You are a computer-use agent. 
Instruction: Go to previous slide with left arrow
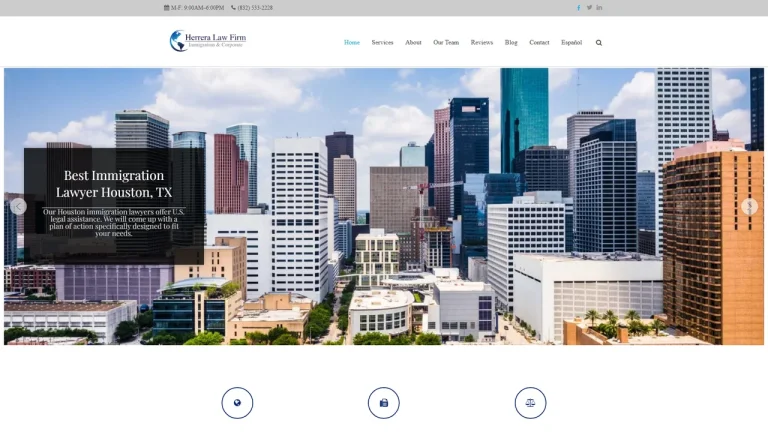click(x=19, y=207)
